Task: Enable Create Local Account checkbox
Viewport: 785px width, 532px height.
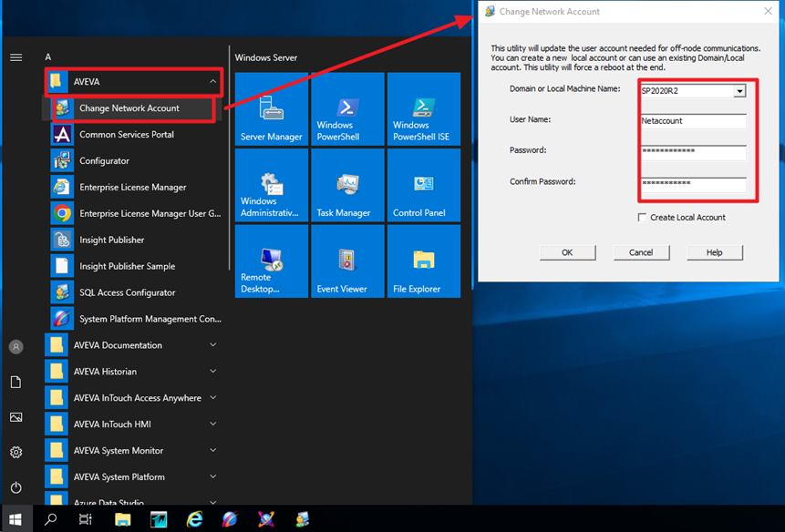Action: click(642, 218)
